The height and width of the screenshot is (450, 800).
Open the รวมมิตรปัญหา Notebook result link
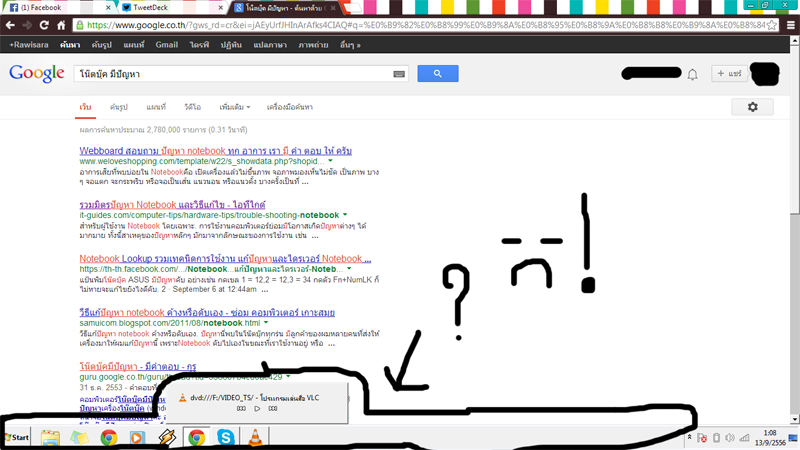tap(172, 205)
